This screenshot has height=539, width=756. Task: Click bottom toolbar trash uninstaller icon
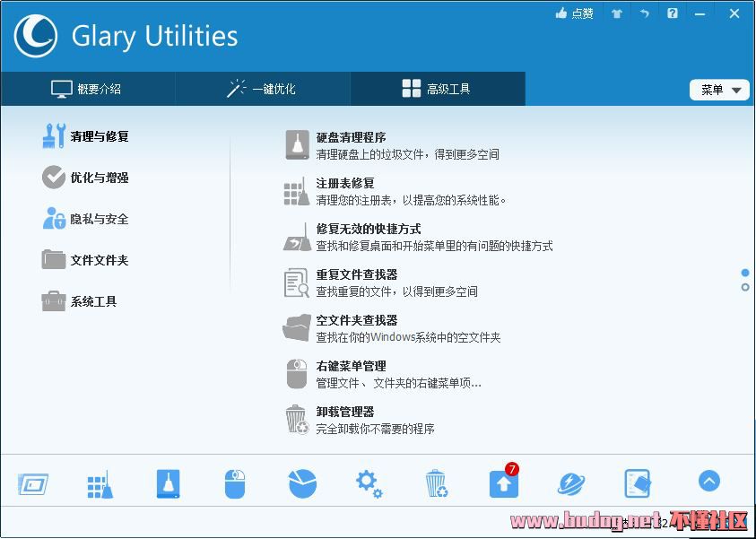click(437, 483)
